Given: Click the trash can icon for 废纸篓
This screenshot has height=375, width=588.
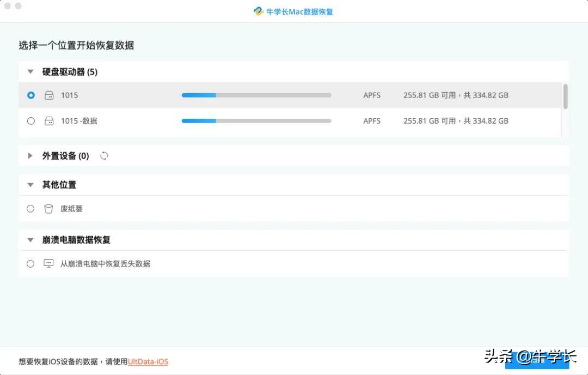Looking at the screenshot, I should pyautogui.click(x=48, y=208).
